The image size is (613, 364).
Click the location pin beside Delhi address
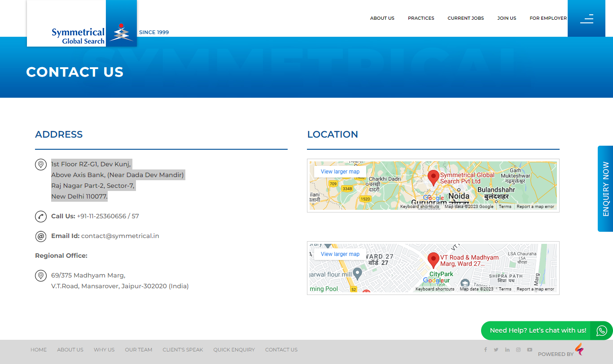tap(41, 165)
